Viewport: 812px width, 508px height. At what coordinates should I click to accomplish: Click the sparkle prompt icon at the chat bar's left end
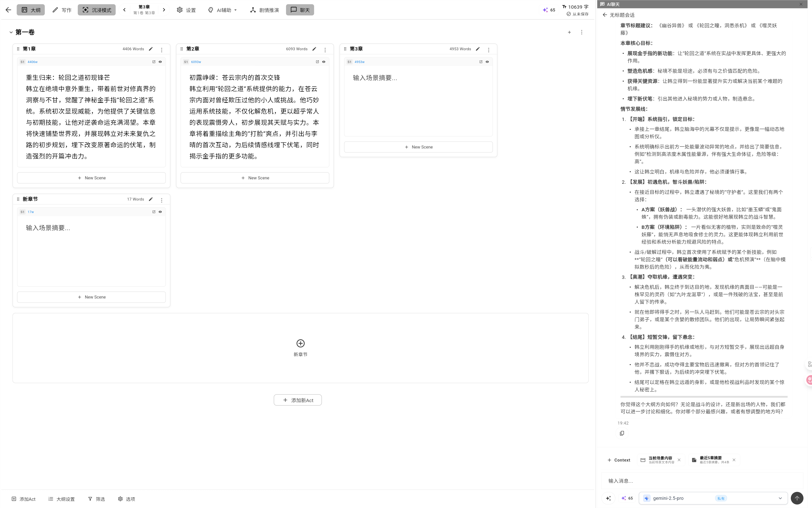608,498
